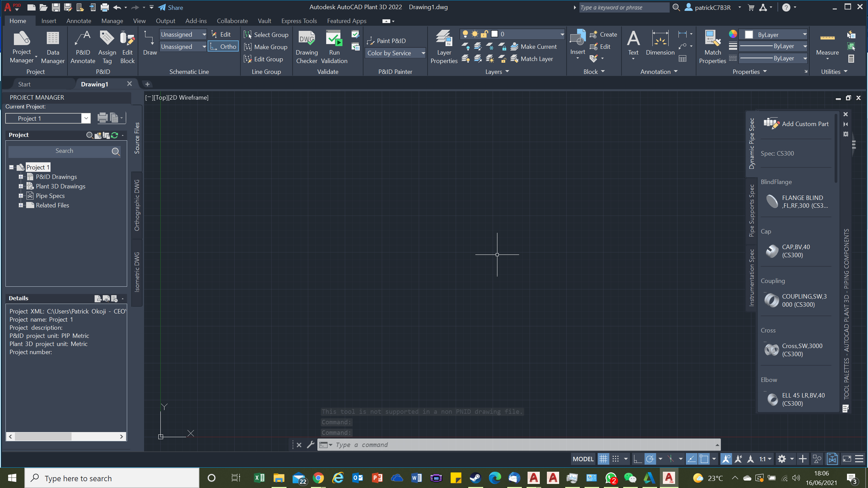The height and width of the screenshot is (488, 868).
Task: Expand the P&ID Drawings tree node
Action: pyautogui.click(x=21, y=177)
